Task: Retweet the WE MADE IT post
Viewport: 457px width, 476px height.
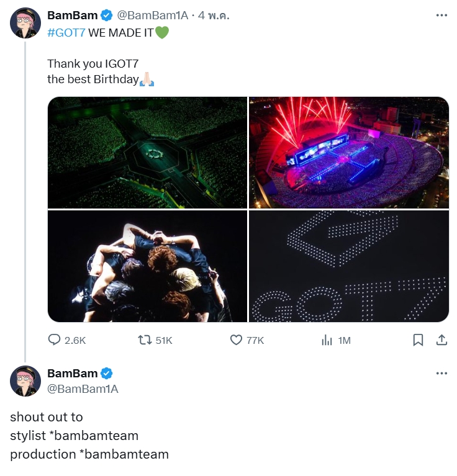Action: [x=144, y=340]
